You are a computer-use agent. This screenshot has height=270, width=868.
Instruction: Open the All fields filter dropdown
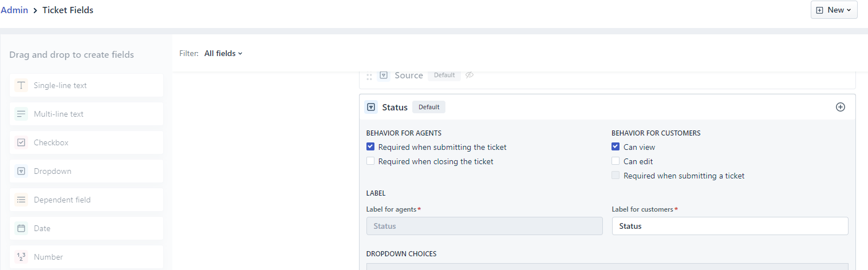pyautogui.click(x=223, y=53)
